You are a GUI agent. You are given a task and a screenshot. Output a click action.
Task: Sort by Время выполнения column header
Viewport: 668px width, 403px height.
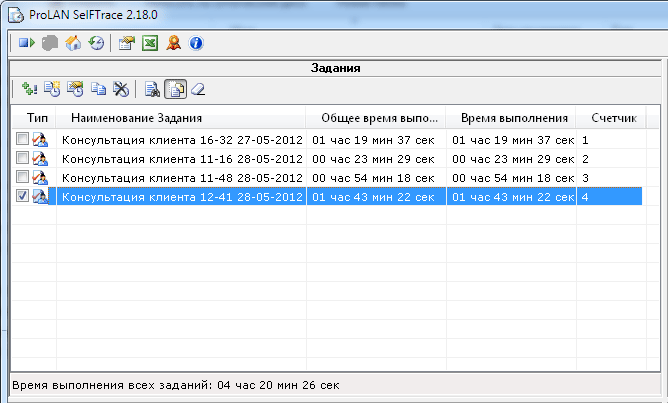click(x=509, y=118)
